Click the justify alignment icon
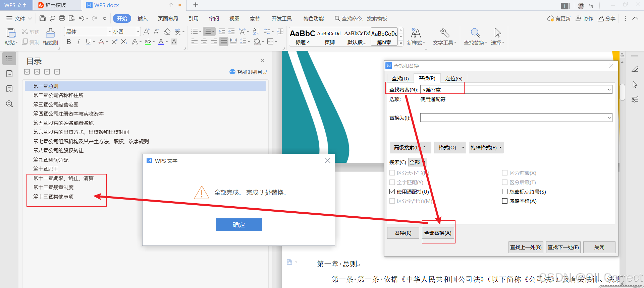Viewport: 644px width, 288px height. pyautogui.click(x=224, y=42)
